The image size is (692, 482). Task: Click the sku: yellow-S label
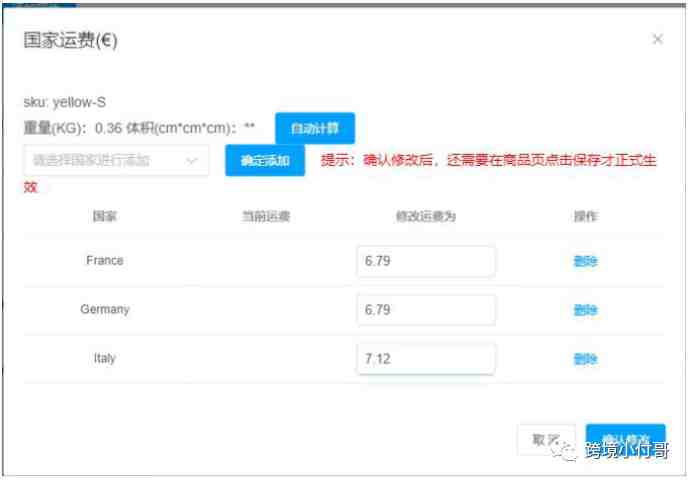[65, 102]
